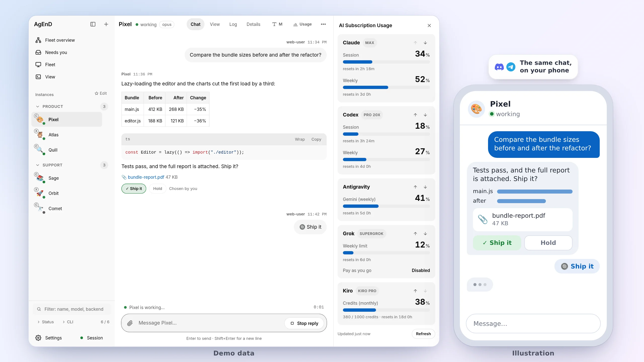Close the AI Subscription Usage panel
Screen dimensions: 644x362
click(429, 25)
